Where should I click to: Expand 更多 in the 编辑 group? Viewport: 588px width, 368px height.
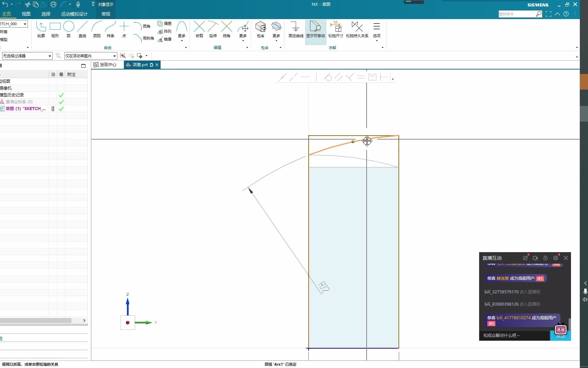[243, 32]
